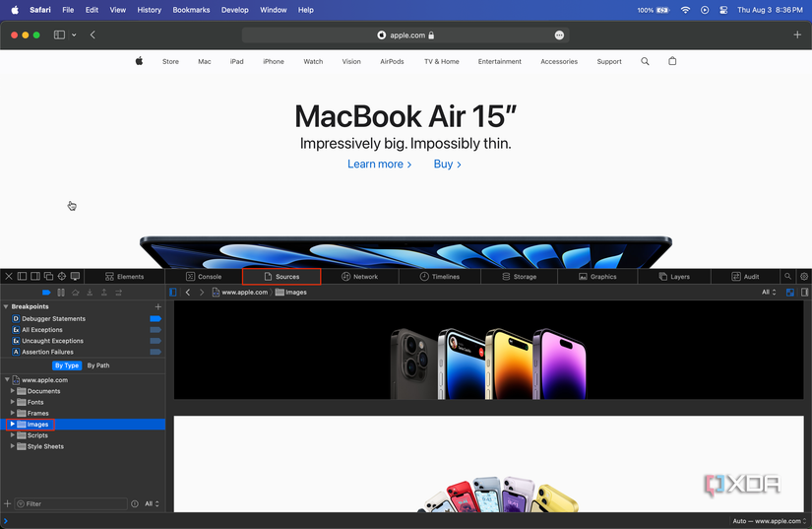The width and height of the screenshot is (812, 529).
Task: Open console context selector Auto — www.apple.com
Action: click(770, 521)
